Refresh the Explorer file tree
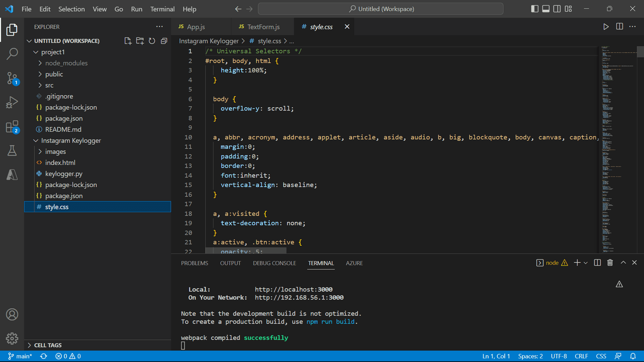This screenshot has height=362, width=644. point(152,41)
